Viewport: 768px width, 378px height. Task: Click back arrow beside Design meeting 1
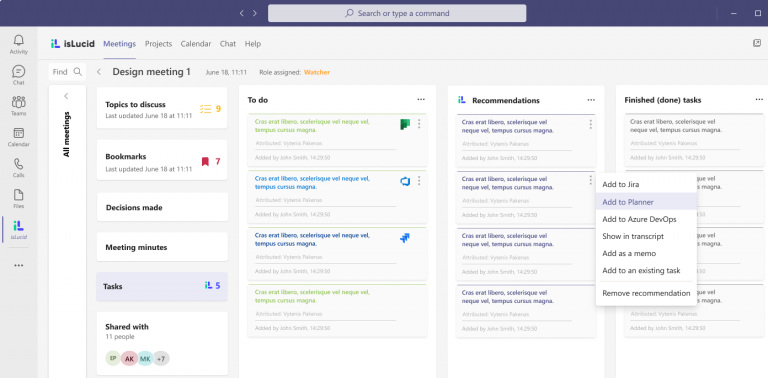pyautogui.click(x=99, y=72)
